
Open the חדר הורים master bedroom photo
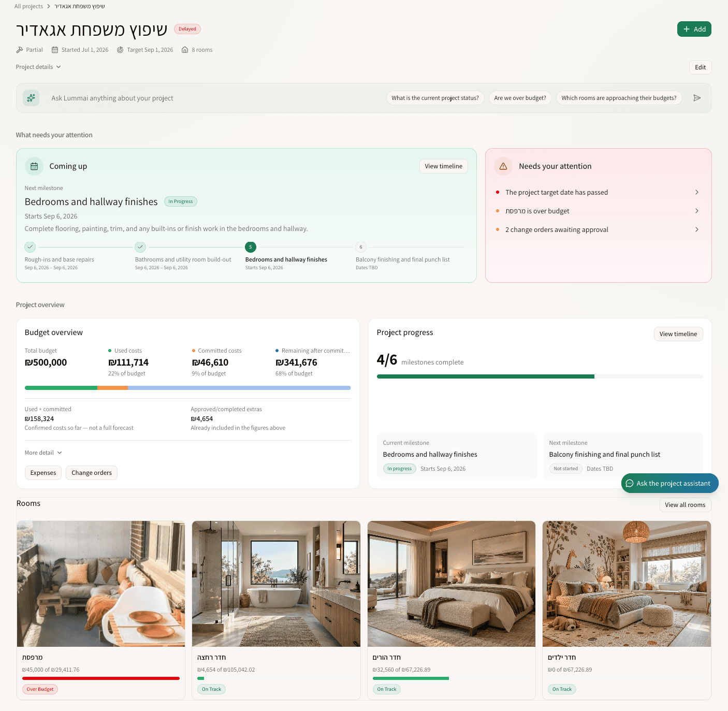451,584
